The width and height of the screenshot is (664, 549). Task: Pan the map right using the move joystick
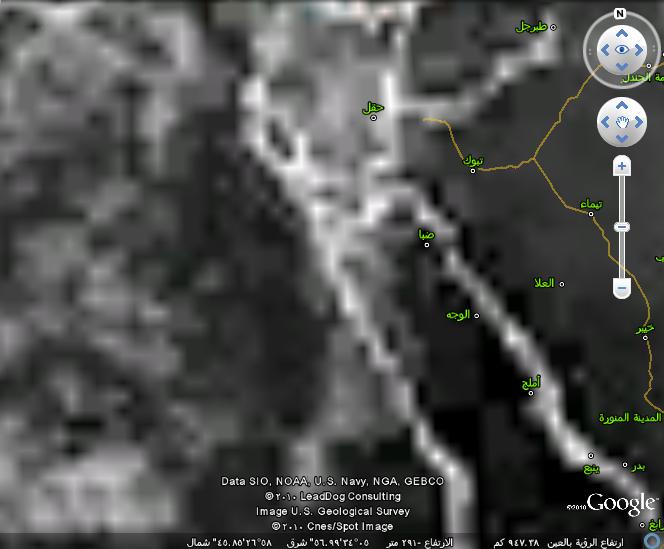click(x=638, y=122)
